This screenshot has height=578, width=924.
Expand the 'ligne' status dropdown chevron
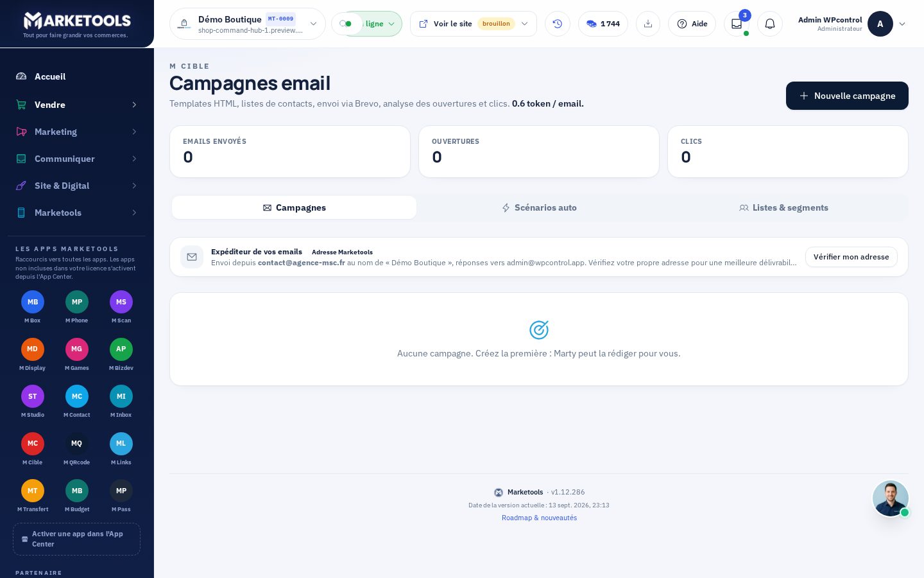391,24
